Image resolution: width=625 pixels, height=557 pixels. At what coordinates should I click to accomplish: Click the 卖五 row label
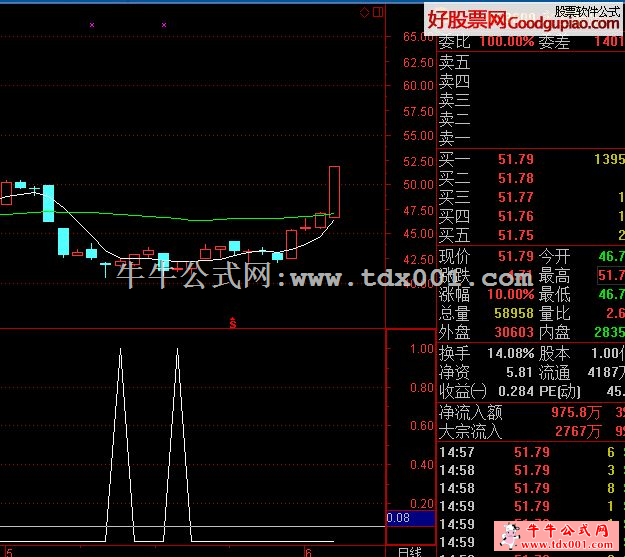tap(454, 63)
